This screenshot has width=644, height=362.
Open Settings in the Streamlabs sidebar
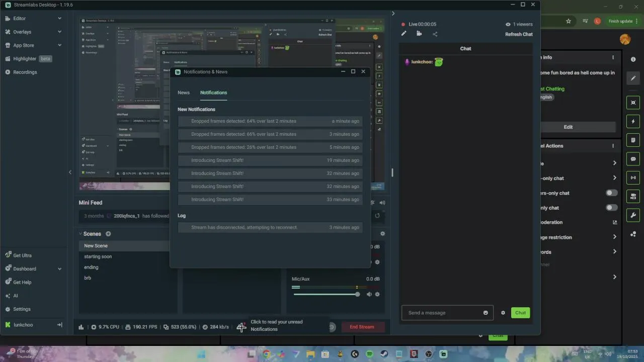coord(18,309)
